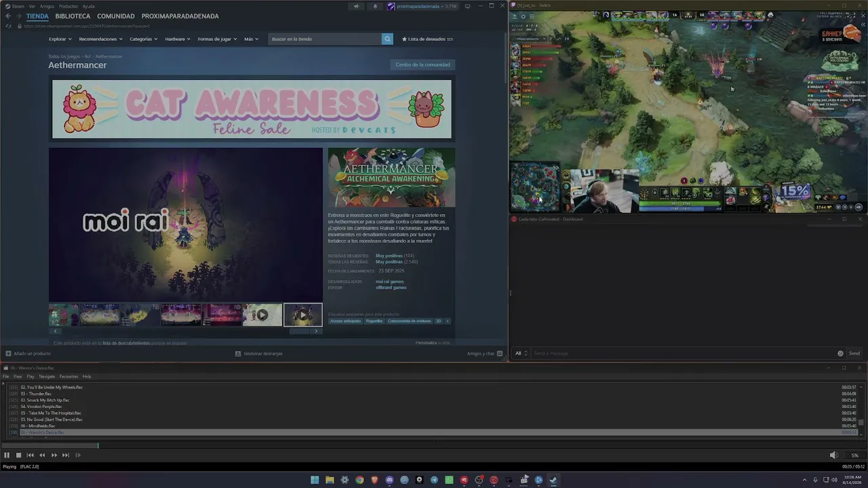
Task: Expand the Hardware dropdown
Action: click(178, 39)
